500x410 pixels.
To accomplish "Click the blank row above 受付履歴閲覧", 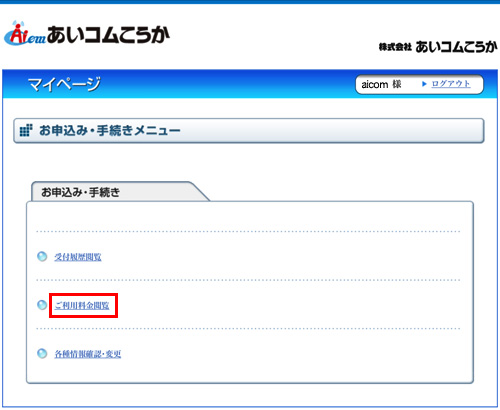I will 248,217.
